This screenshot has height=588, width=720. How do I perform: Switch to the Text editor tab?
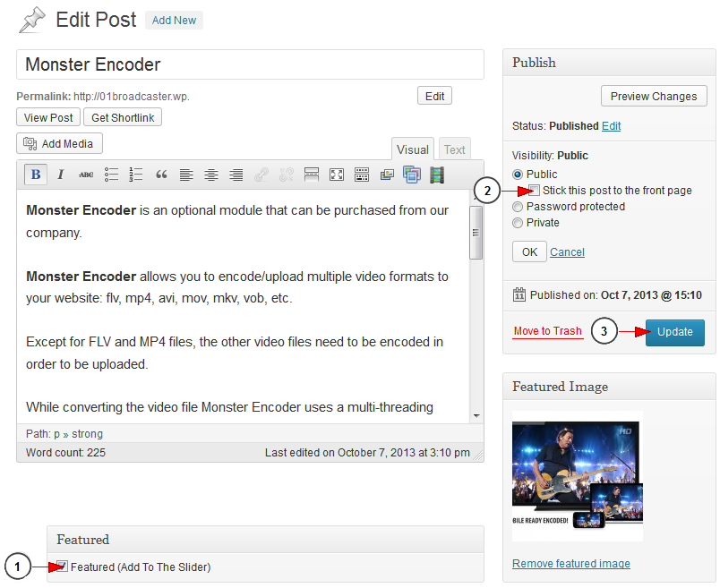pyautogui.click(x=455, y=149)
